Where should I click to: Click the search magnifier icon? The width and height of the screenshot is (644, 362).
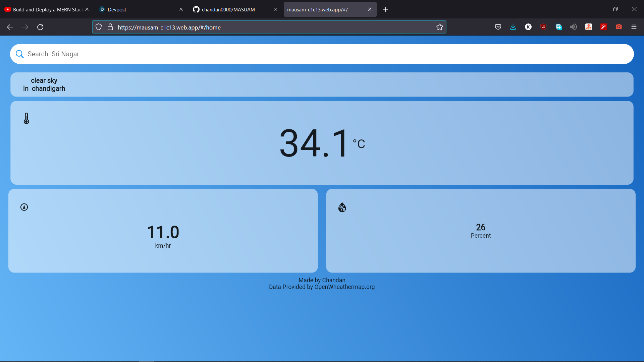pos(20,54)
